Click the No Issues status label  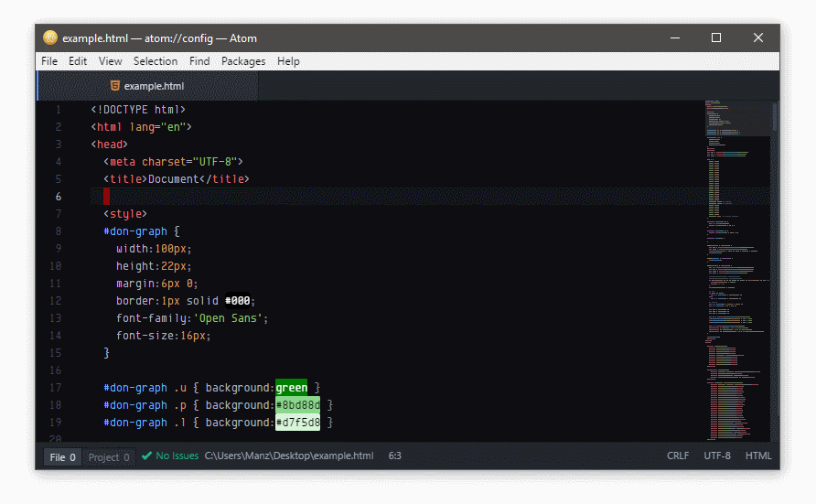177,456
